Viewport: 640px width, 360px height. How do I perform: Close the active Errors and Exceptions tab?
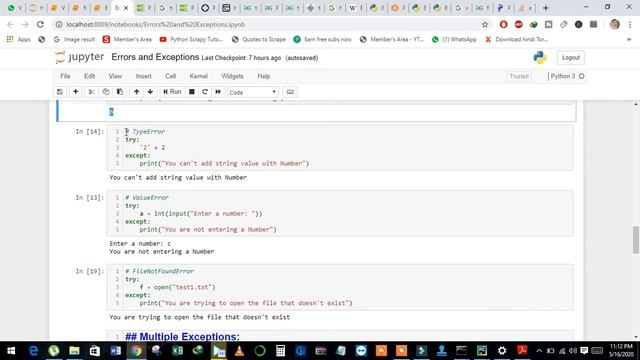(126, 8)
